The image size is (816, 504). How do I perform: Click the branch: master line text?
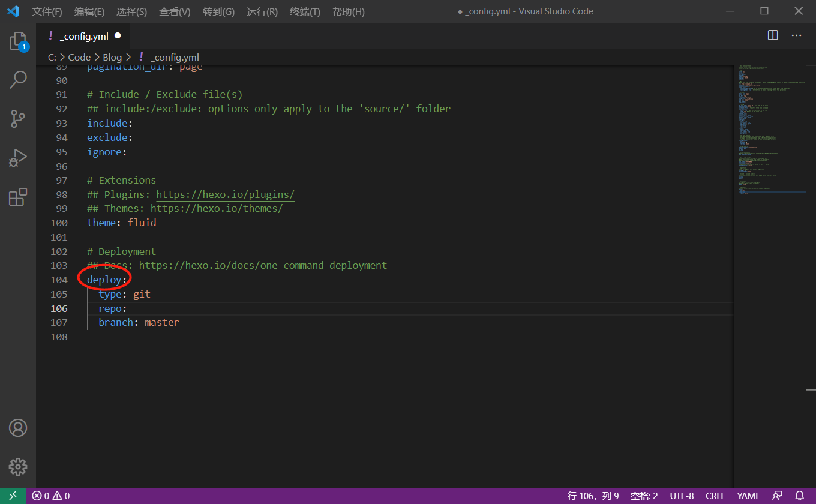coord(139,323)
